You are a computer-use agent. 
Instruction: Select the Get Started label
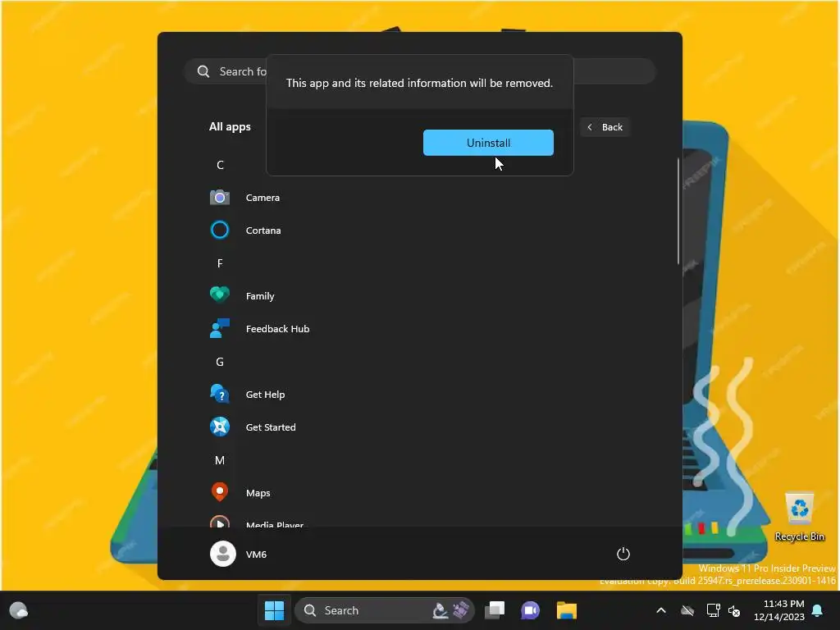[271, 427]
